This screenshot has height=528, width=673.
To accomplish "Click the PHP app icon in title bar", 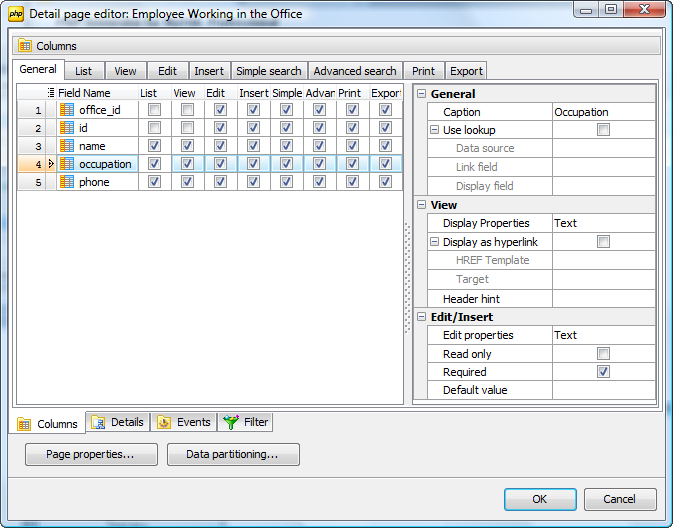I will (16, 12).
